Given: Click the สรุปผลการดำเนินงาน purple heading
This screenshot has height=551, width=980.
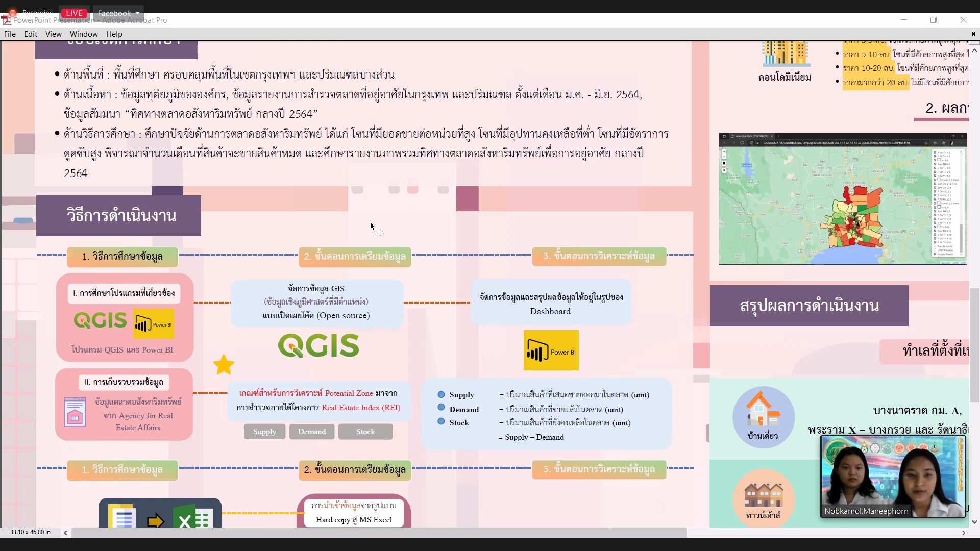Looking at the screenshot, I should (x=809, y=306).
